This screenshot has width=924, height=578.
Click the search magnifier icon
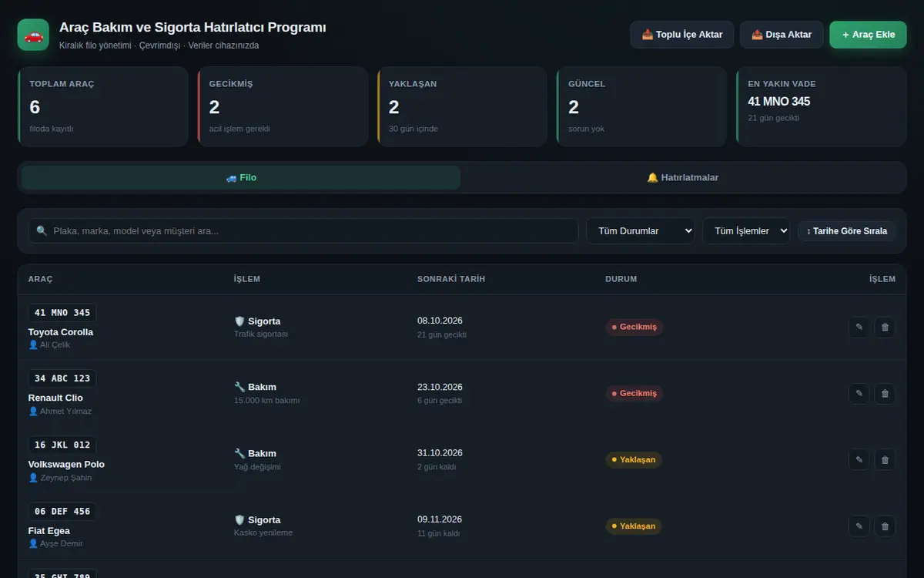[42, 230]
